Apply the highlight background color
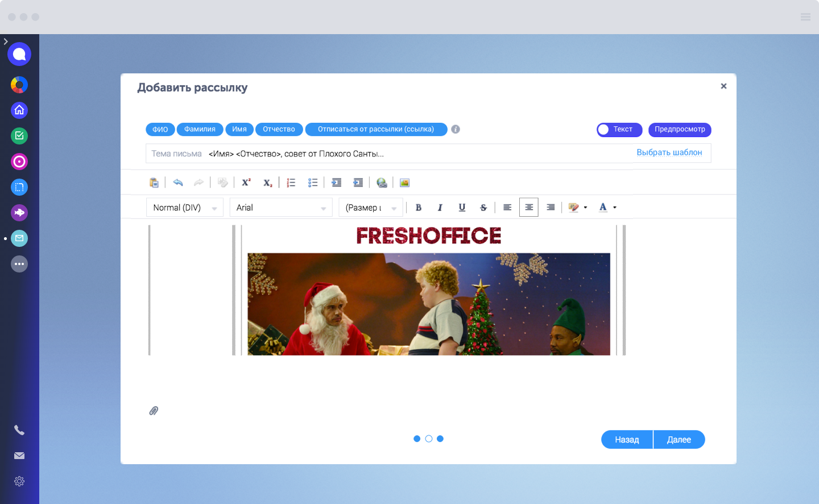This screenshot has height=504, width=819. pos(574,208)
